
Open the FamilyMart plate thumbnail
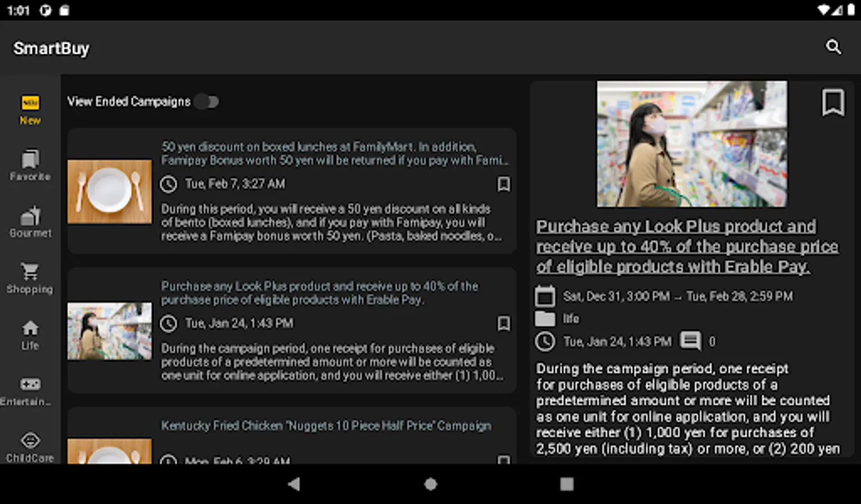[109, 192]
